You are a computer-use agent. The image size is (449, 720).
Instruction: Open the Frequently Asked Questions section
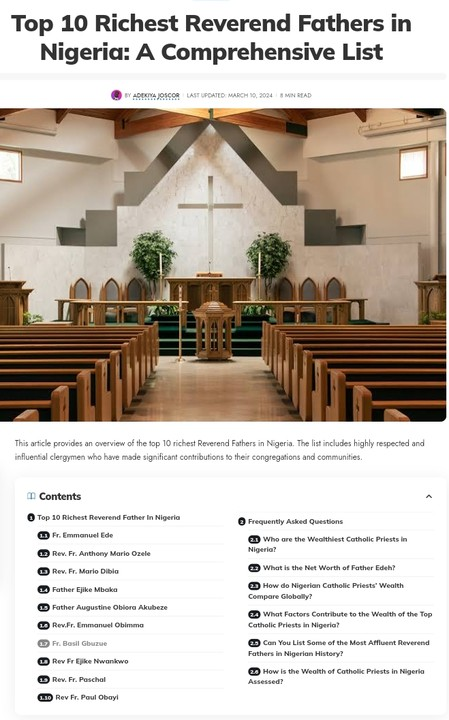[x=296, y=522]
